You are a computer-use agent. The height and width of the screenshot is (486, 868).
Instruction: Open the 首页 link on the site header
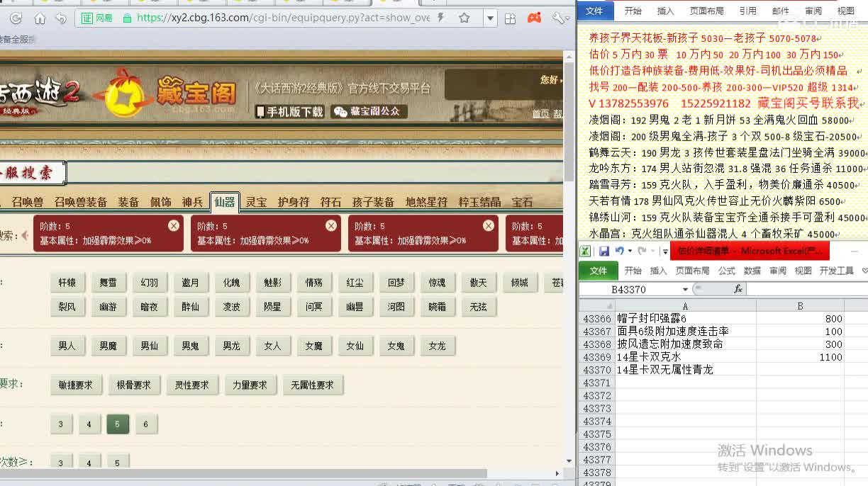(541, 113)
